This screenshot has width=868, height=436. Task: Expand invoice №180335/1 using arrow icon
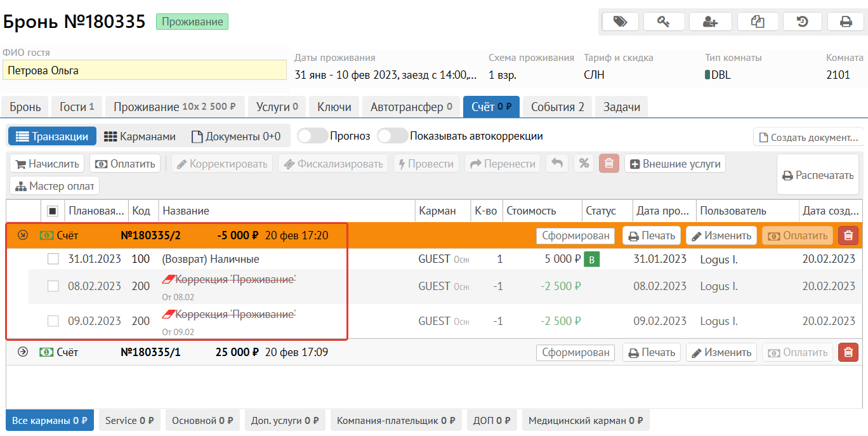point(23,352)
